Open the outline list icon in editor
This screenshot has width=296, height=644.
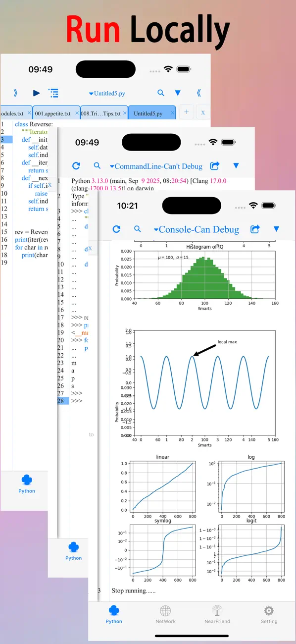tap(53, 93)
